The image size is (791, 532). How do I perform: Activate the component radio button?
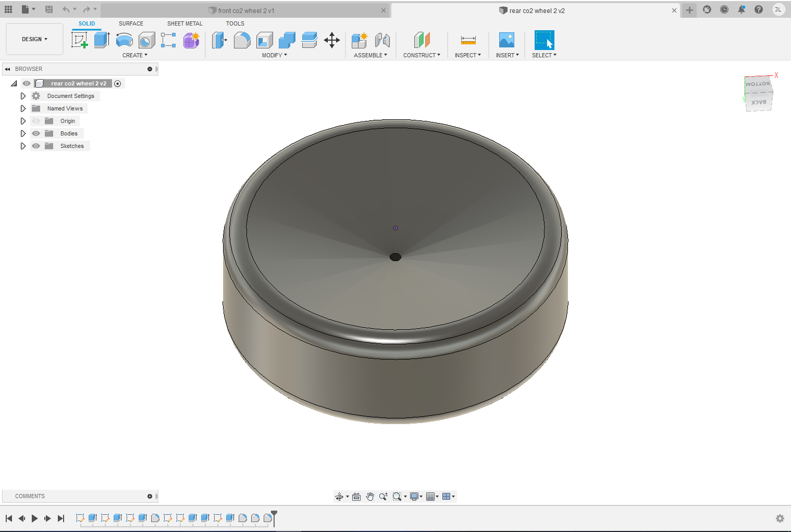point(118,83)
